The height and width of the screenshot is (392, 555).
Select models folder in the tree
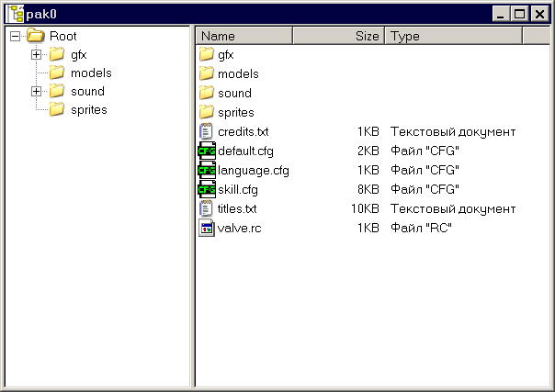[x=90, y=73]
